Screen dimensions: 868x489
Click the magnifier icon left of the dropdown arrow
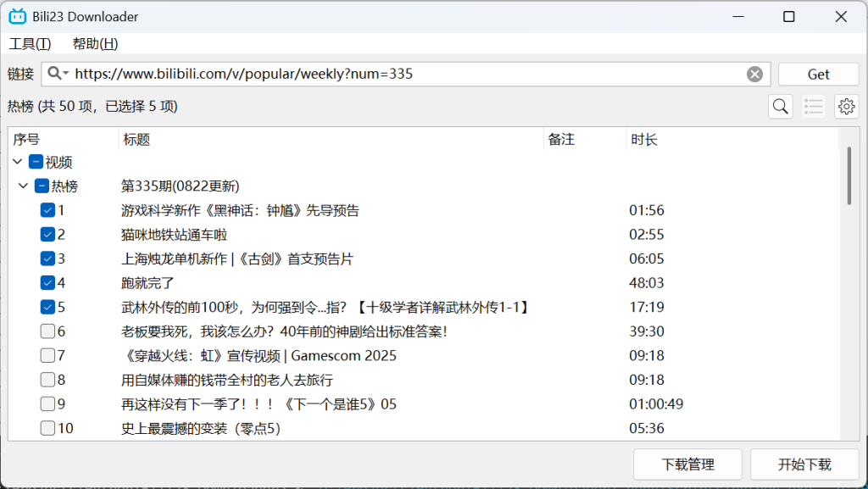click(53, 74)
